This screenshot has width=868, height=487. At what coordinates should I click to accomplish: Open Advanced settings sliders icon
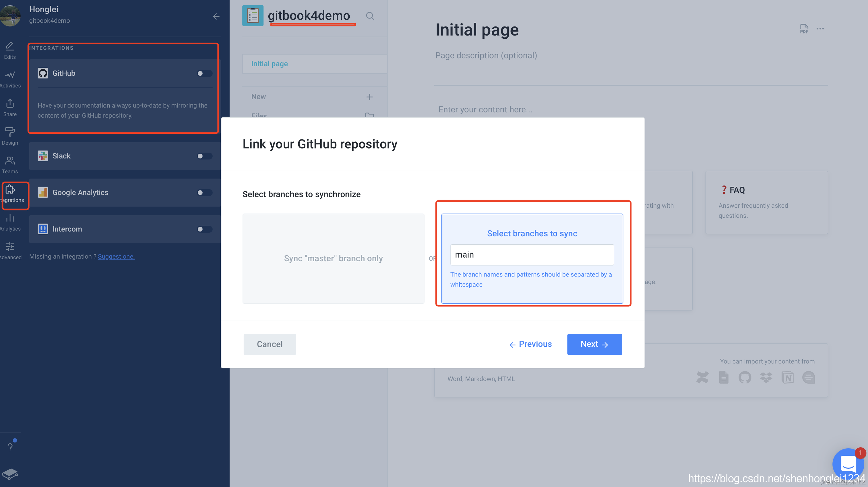(x=10, y=251)
